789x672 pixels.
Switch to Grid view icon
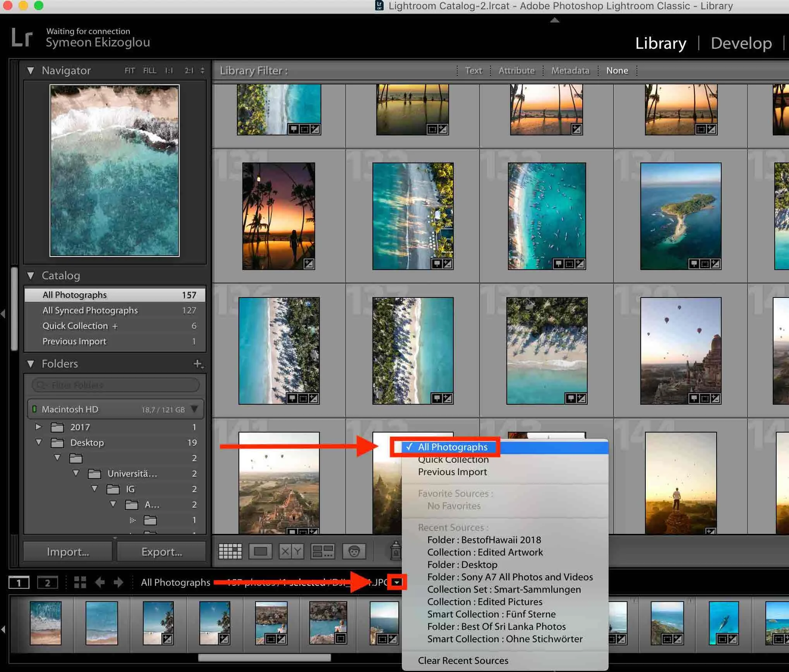(230, 551)
